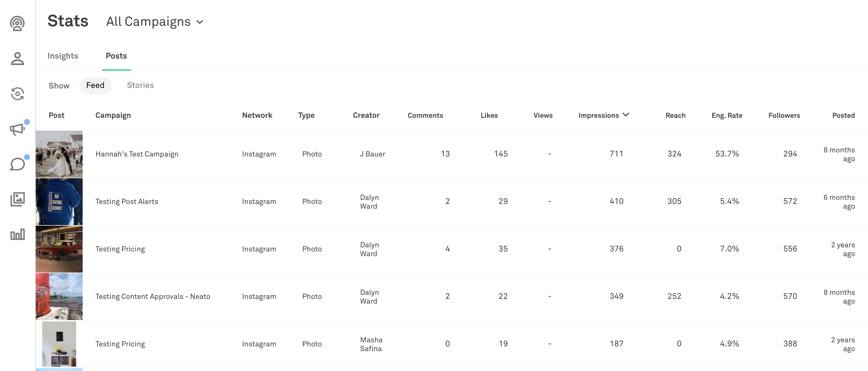Open the megaphone campaigns sidebar icon
This screenshot has height=371, width=868.
pyautogui.click(x=17, y=129)
